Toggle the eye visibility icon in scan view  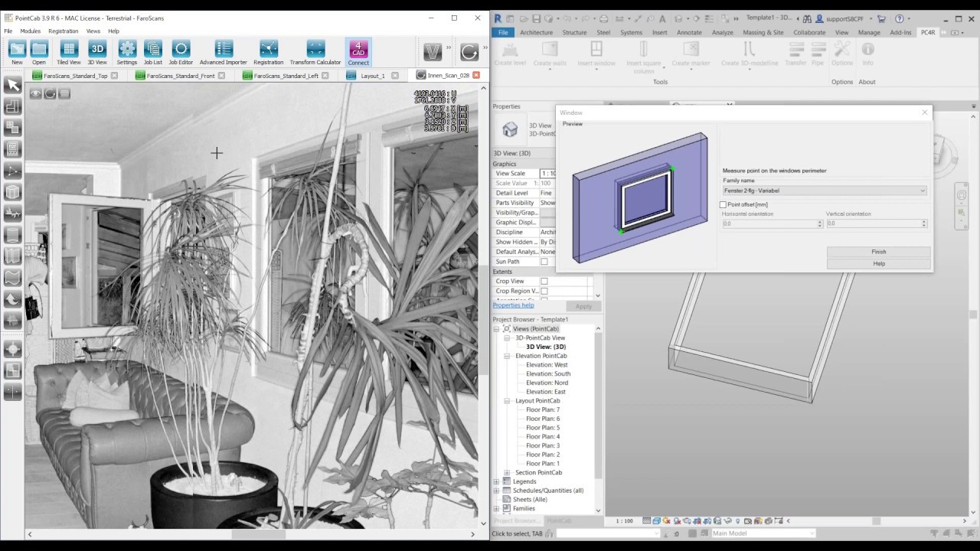(35, 93)
